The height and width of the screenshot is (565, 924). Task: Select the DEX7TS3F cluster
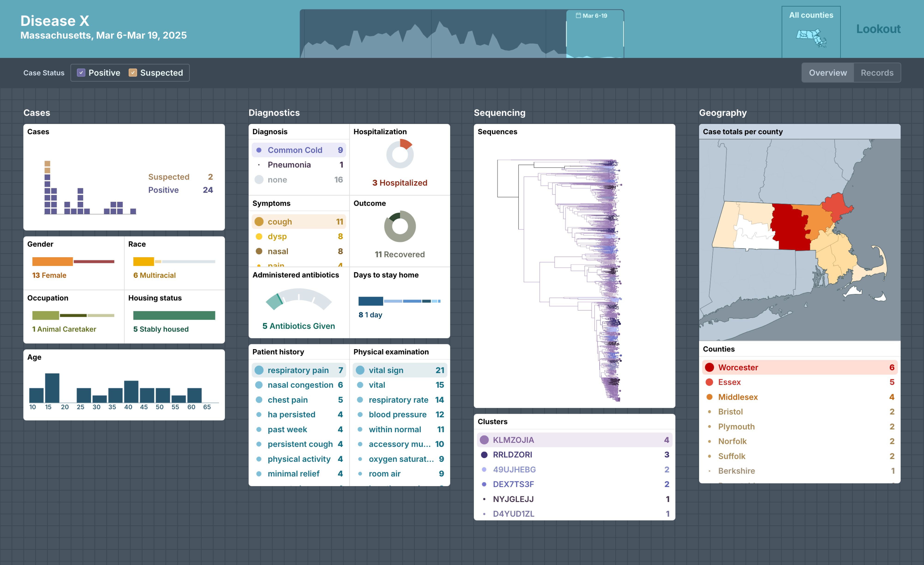click(574, 484)
